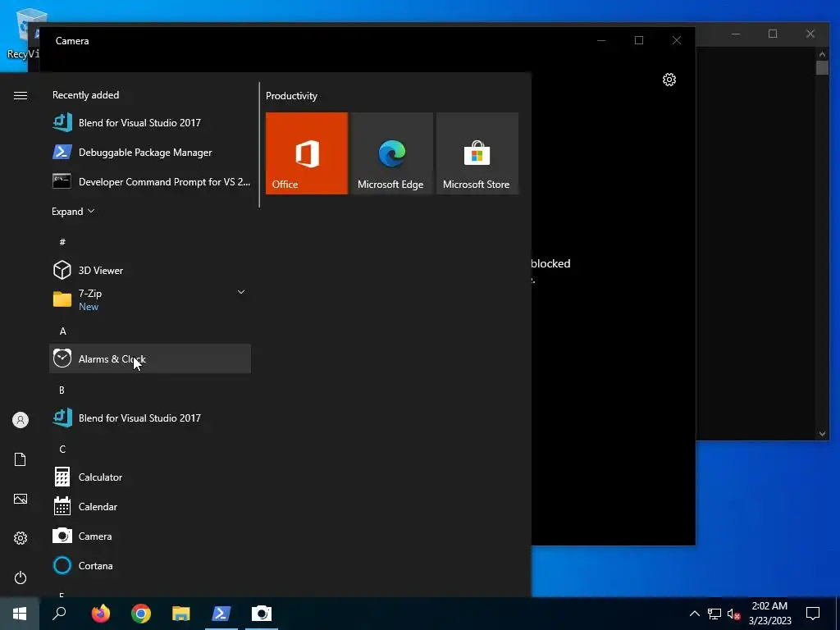Open Cortana from the app list
The height and width of the screenshot is (630, 840).
click(x=150, y=565)
